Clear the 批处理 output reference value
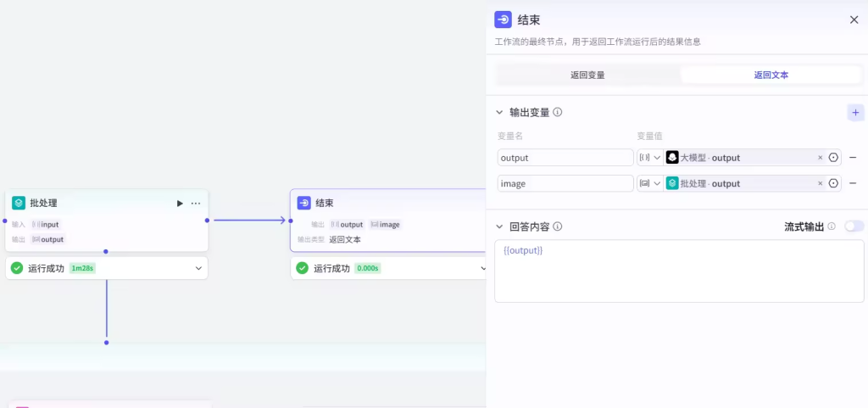 [820, 183]
